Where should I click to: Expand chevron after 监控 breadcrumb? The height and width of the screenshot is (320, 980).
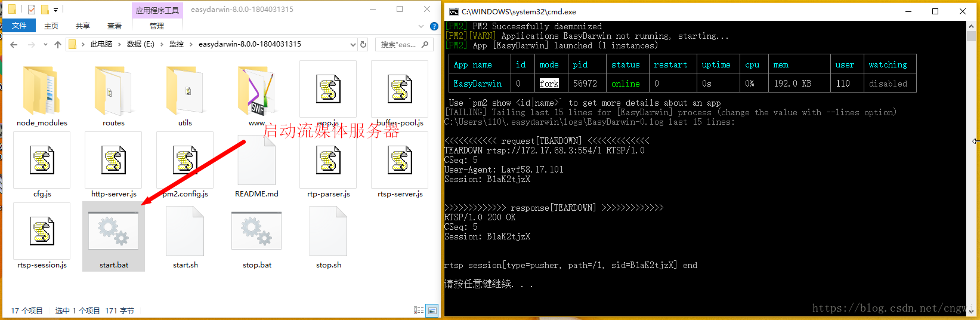tap(191, 44)
